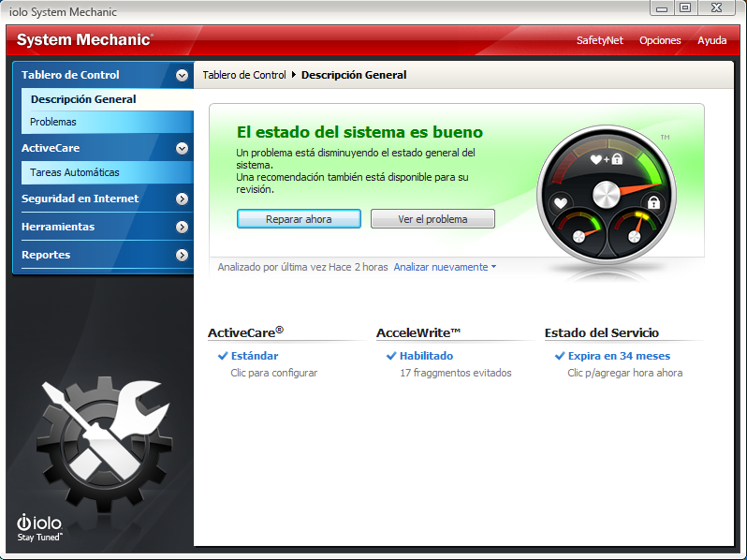Expand the Reportes section arrow
Viewport: 747px width, 560px height.
click(x=182, y=255)
